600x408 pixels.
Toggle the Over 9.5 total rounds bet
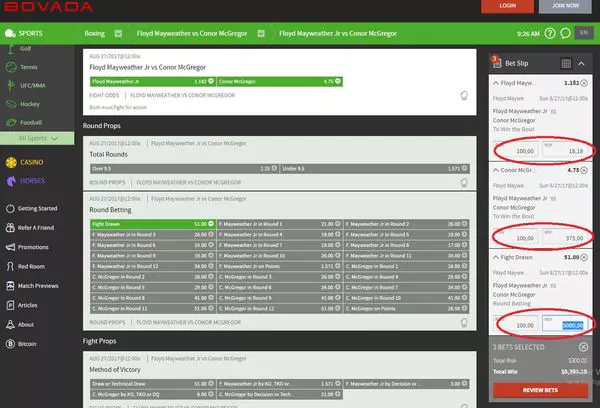184,169
